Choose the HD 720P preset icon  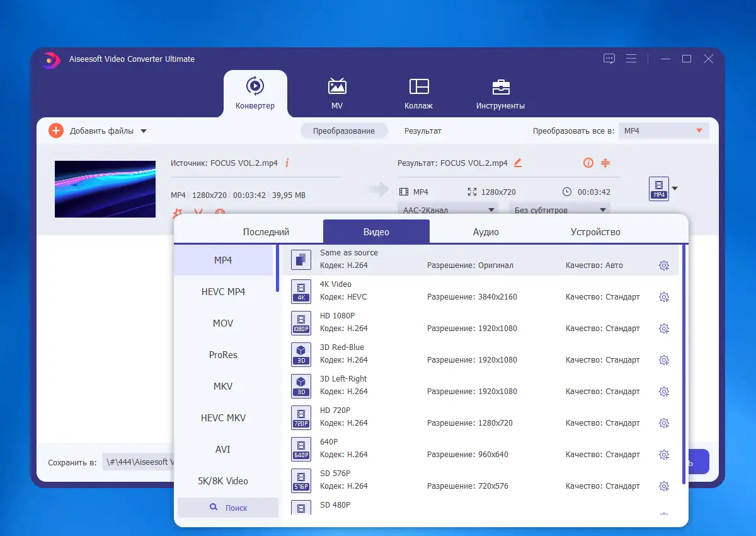[301, 417]
